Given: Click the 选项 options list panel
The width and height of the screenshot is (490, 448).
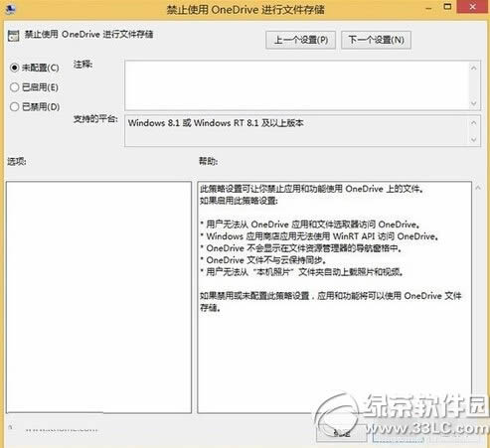Looking at the screenshot, I should 98,297.
